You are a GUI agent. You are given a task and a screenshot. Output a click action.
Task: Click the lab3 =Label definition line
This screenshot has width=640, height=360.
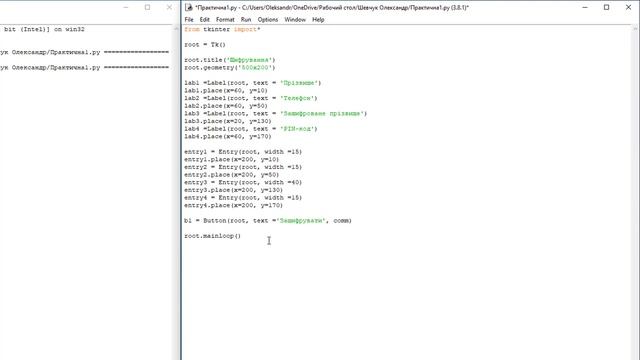pos(276,113)
